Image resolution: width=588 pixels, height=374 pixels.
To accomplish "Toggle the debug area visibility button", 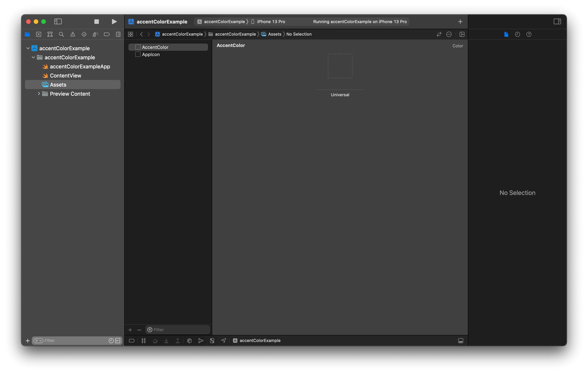I will point(461,340).
